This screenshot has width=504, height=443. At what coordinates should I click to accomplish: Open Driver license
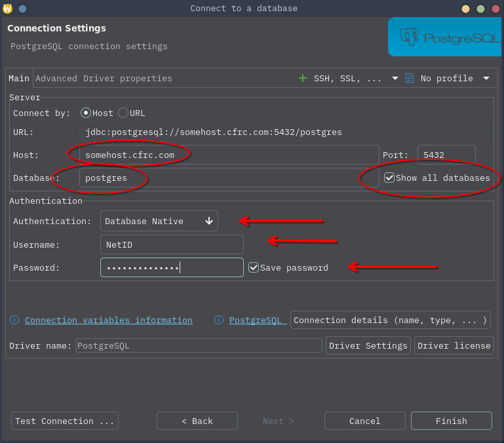(x=454, y=345)
